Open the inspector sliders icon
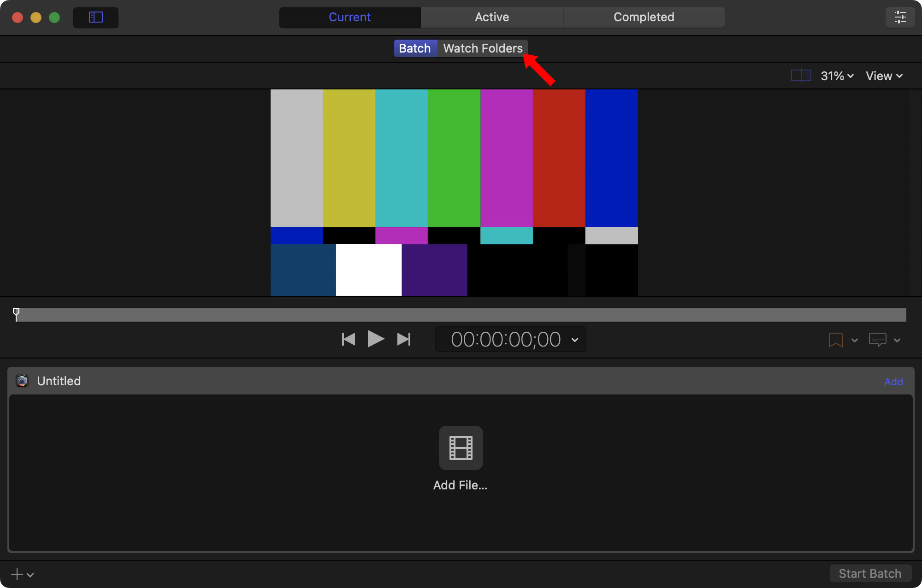 click(x=899, y=18)
